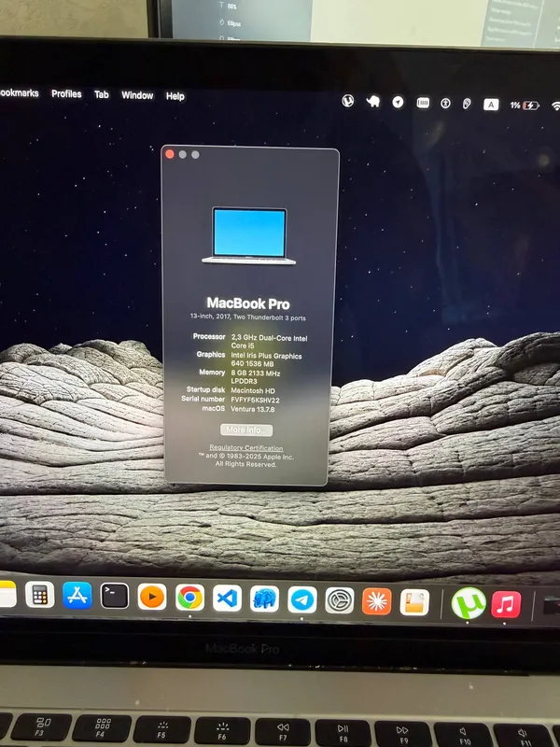
Task: Click the More Info... button
Action: point(246,430)
